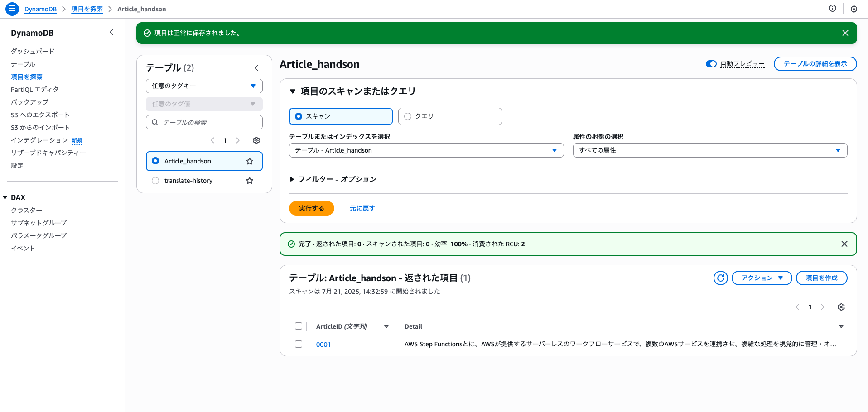Screen dimensions: 868x412
Task: Go to next page of table list
Action: [238, 140]
